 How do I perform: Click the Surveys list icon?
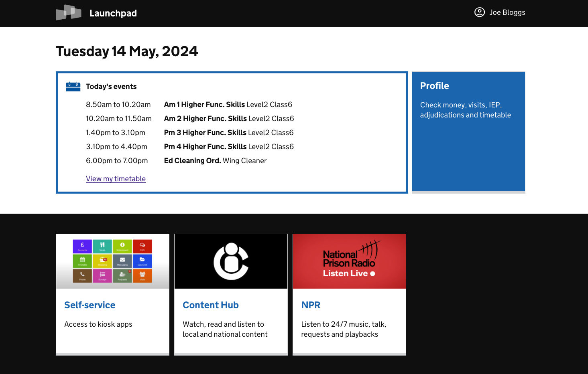102,276
